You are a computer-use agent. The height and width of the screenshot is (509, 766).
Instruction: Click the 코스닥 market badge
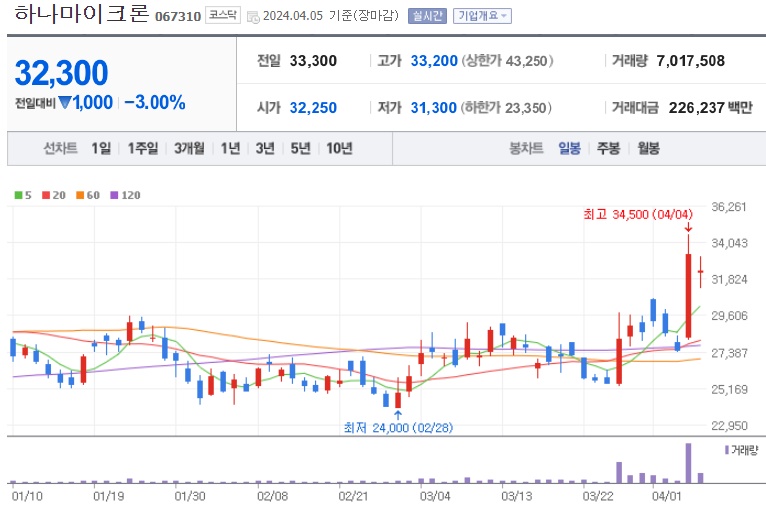pyautogui.click(x=223, y=16)
